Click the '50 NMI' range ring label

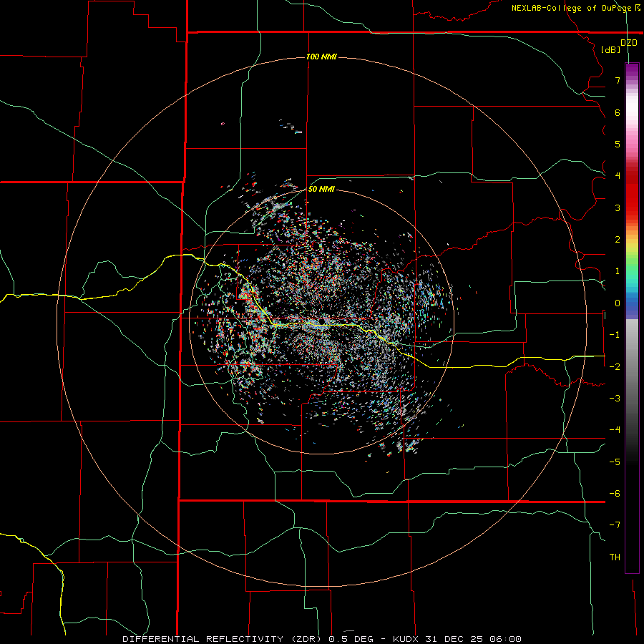point(321,189)
